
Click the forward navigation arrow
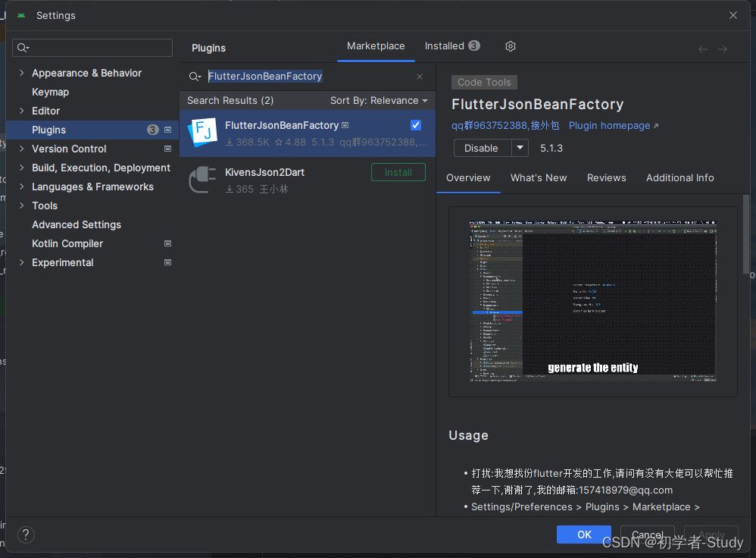[x=723, y=49]
